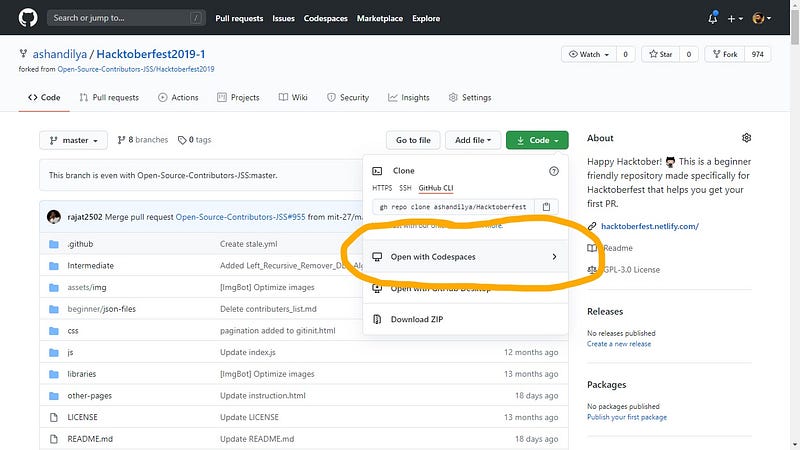Switch to the Security tab
The width and height of the screenshot is (800, 450).
(348, 97)
